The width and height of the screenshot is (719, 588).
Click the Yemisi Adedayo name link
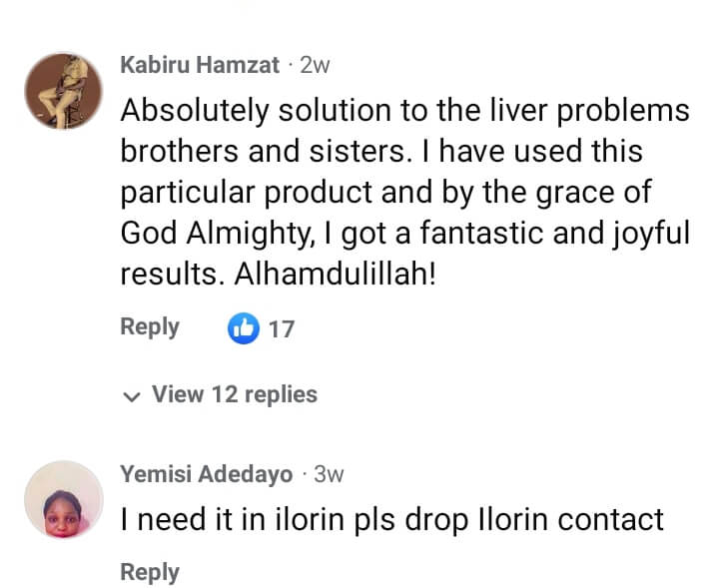pos(207,474)
